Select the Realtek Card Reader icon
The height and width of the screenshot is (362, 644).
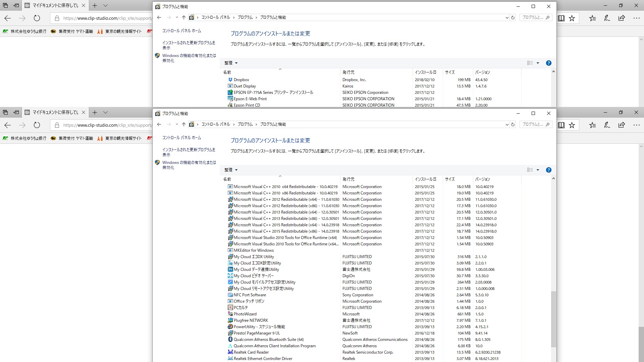tap(230, 352)
